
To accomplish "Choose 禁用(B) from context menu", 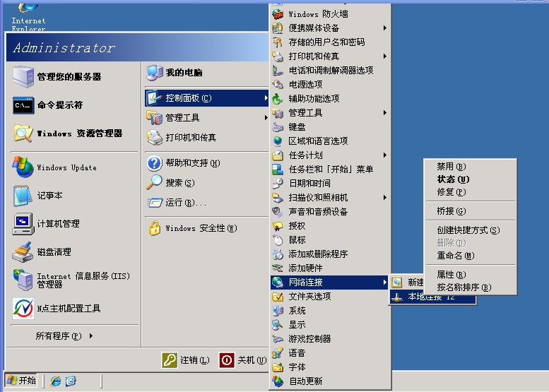I will pos(471,166).
